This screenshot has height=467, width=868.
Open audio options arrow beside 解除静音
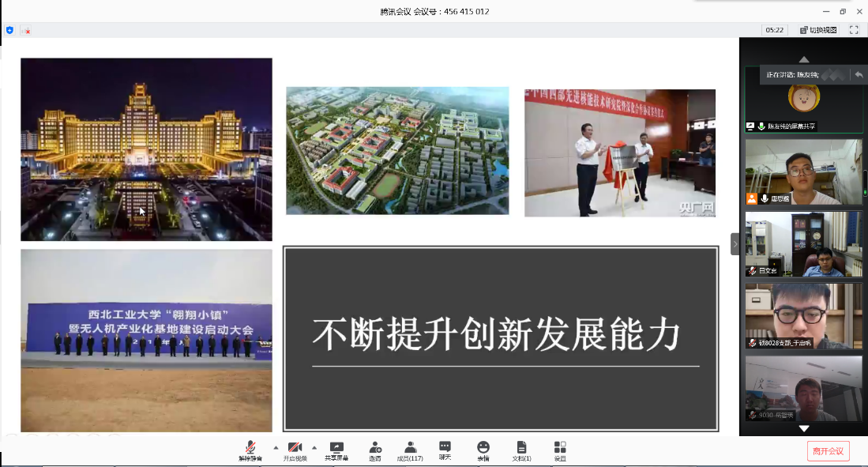tap(276, 447)
